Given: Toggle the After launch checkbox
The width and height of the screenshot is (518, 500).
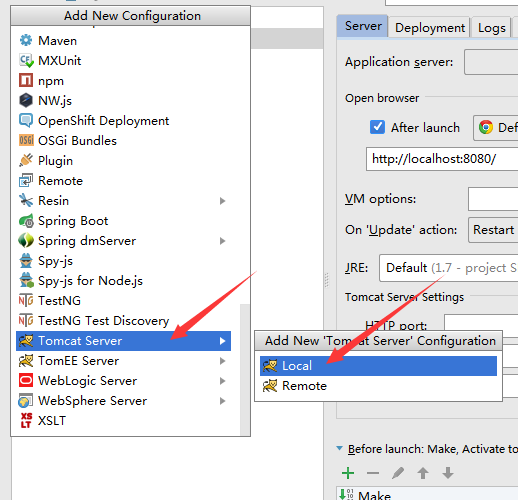Looking at the screenshot, I should point(377,127).
